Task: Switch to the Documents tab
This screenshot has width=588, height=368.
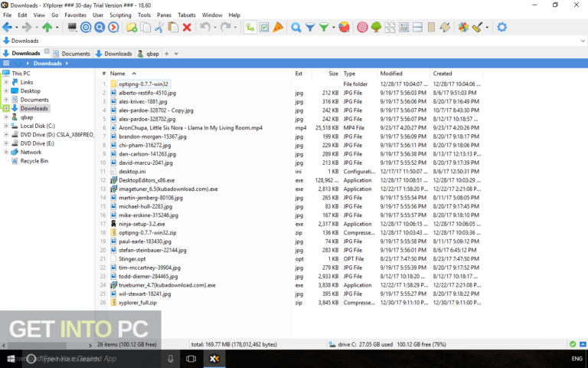Action: [72, 54]
